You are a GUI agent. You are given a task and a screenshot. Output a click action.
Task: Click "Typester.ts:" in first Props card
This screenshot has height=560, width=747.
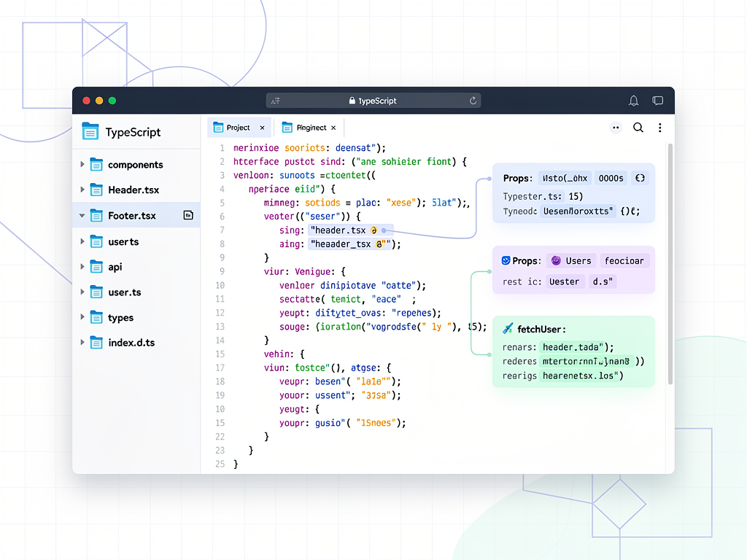pyautogui.click(x=533, y=197)
